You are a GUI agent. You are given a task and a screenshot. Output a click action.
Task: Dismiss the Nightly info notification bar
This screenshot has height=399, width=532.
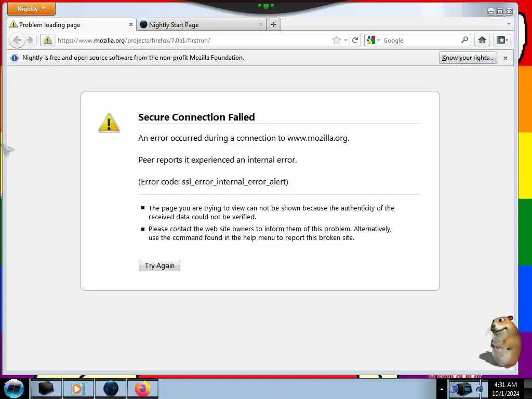click(x=505, y=58)
